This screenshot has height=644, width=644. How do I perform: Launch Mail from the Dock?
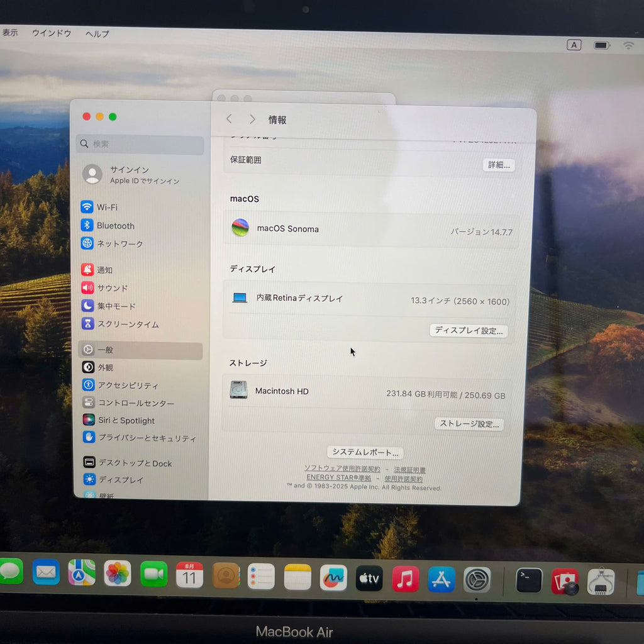coord(45,572)
